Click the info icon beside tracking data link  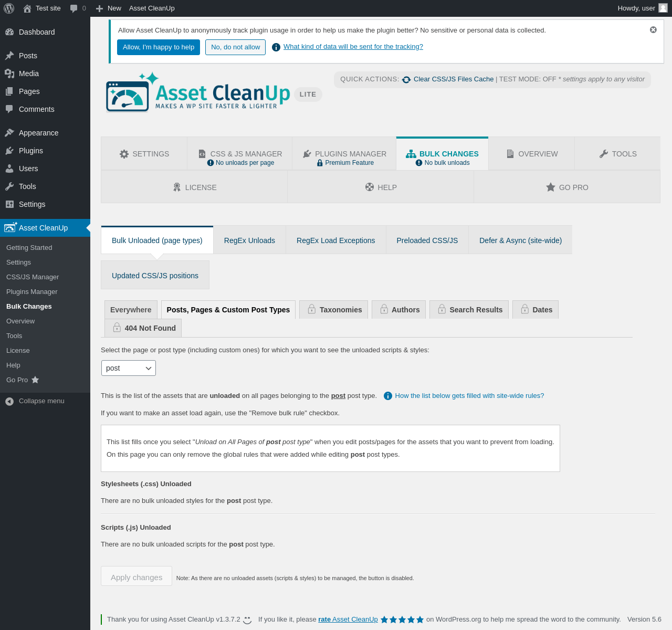click(x=276, y=47)
